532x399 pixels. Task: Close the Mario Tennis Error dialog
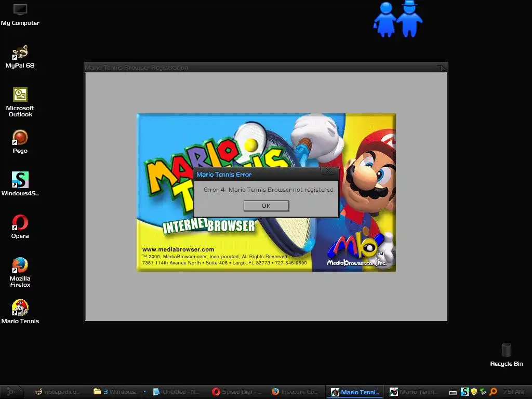tap(328, 170)
